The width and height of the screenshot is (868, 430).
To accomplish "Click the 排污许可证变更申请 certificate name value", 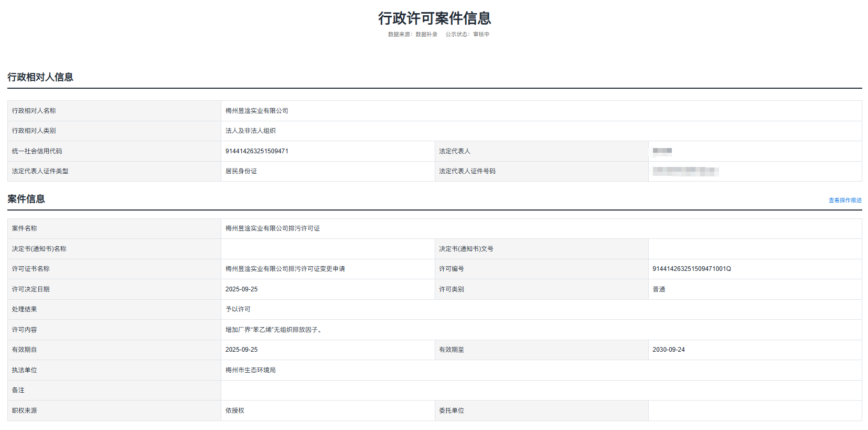I will click(285, 269).
